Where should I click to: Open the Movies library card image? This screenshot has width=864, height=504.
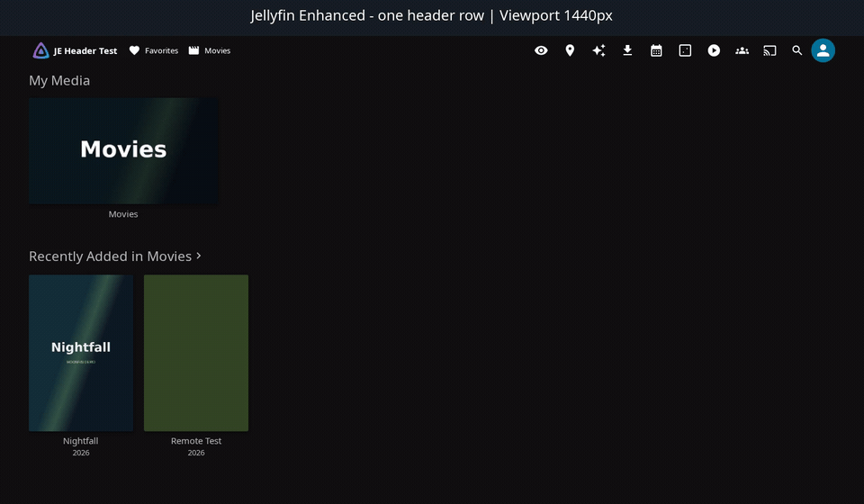point(123,151)
